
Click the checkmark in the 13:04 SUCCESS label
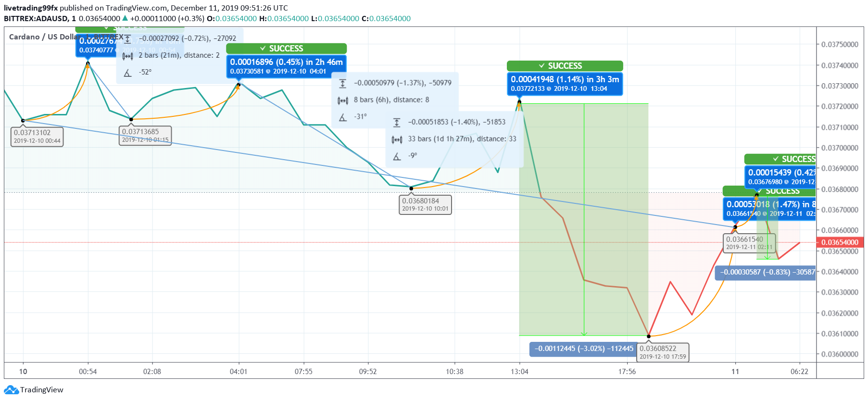pos(542,66)
